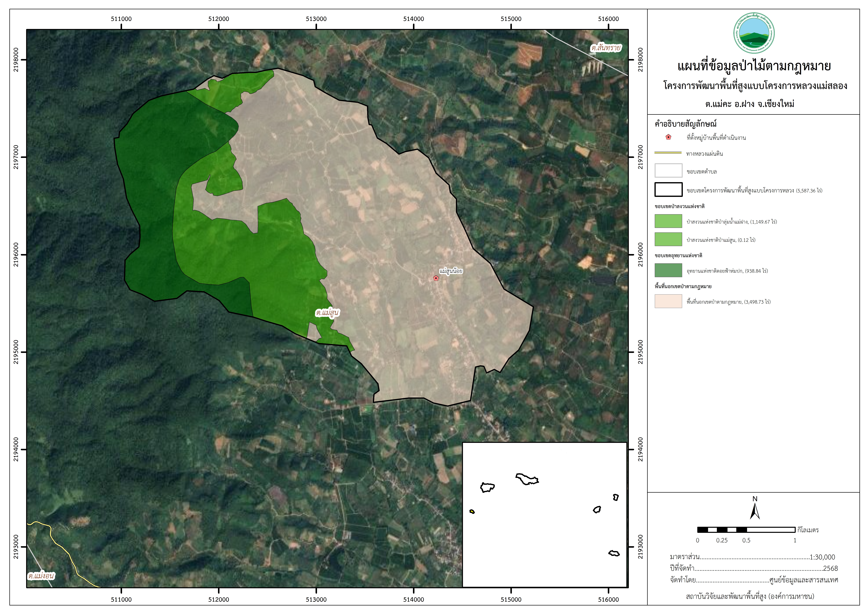
Task: Click legend label ที่ตั้งหมู่บ้านพื้นที่ดำเนินงาน
Action: click(x=716, y=138)
